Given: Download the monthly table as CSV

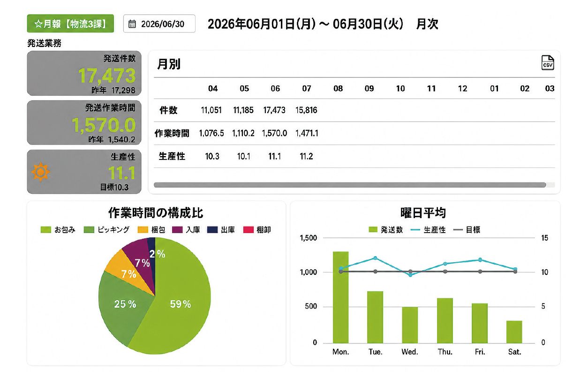Looking at the screenshot, I should point(547,63).
